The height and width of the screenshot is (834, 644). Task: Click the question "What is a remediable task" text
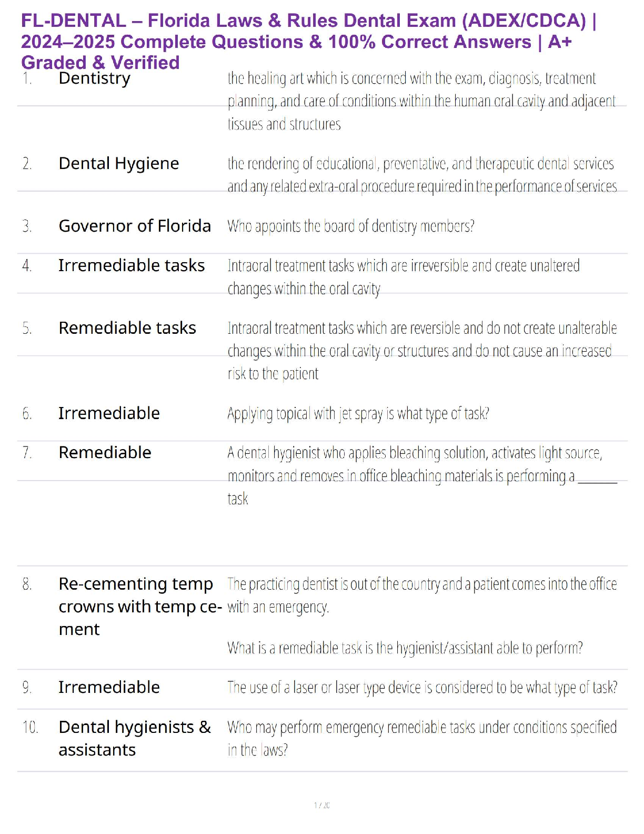coord(405,648)
